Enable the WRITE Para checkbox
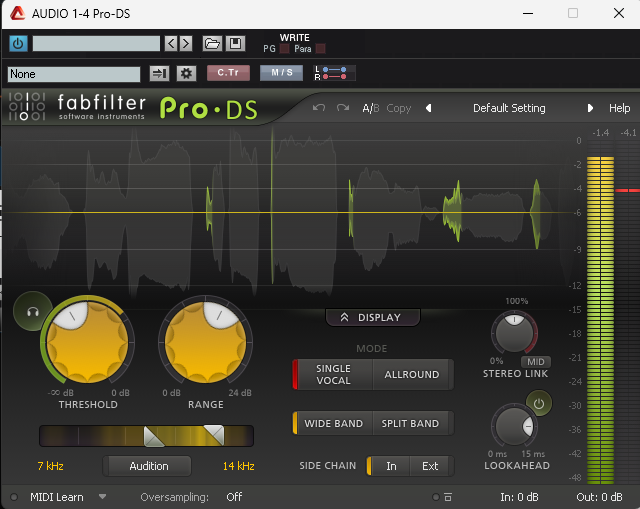Screen dimensions: 640x509 (x=321, y=49)
